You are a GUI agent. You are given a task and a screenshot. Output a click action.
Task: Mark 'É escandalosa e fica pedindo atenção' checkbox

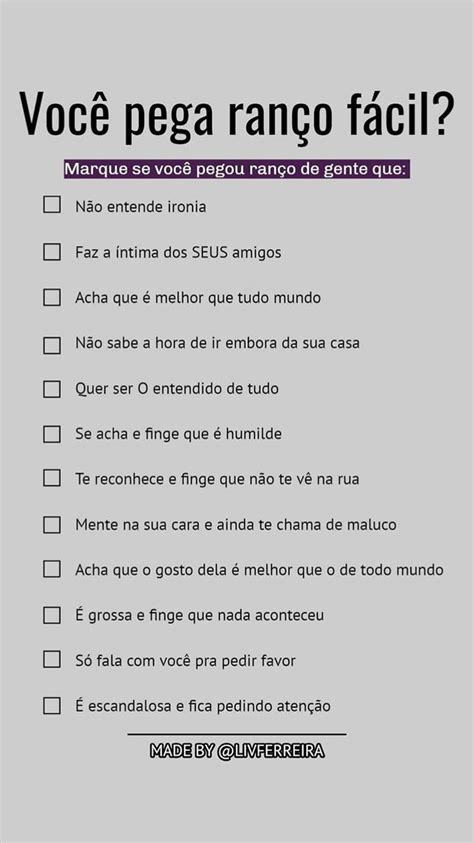(52, 705)
